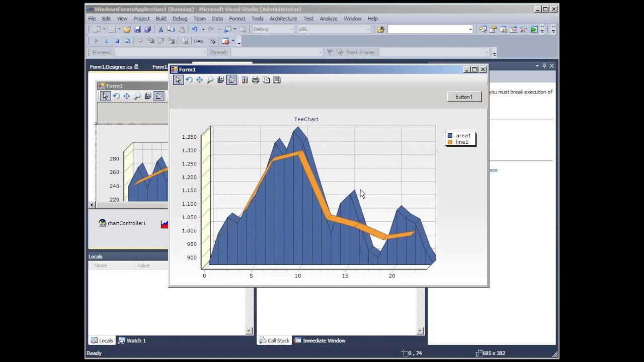Open the Debug menu
The height and width of the screenshot is (362, 644).
[x=180, y=19]
